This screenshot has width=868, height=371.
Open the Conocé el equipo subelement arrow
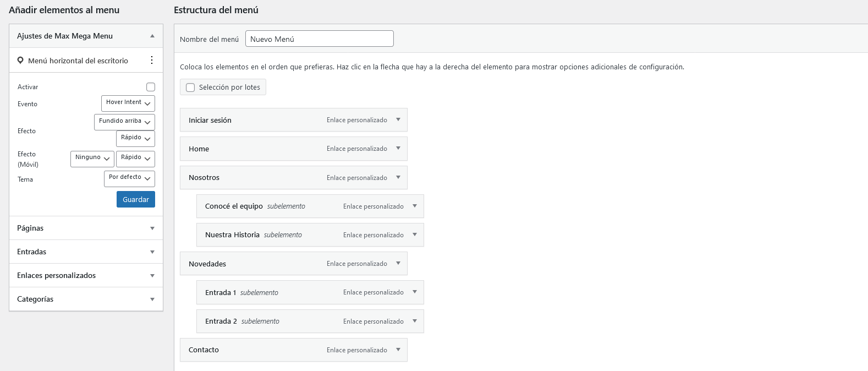[x=415, y=206]
